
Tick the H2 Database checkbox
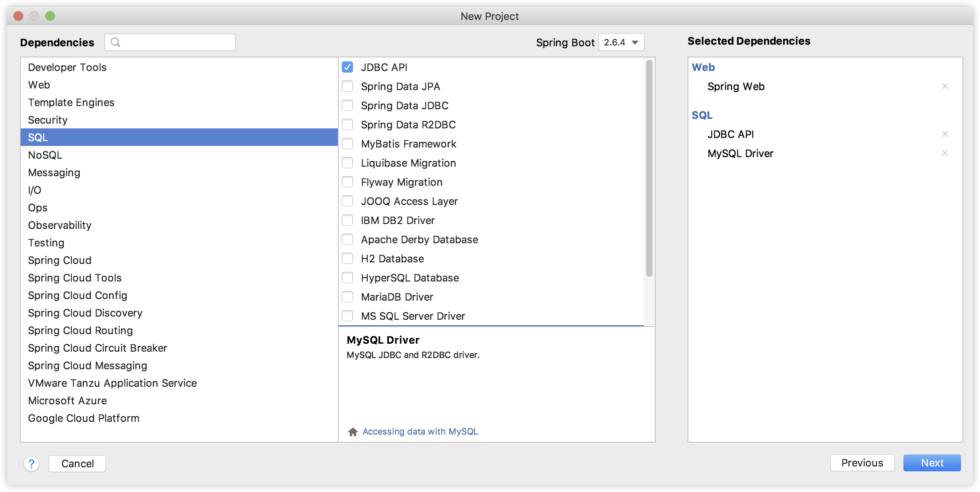pos(347,258)
